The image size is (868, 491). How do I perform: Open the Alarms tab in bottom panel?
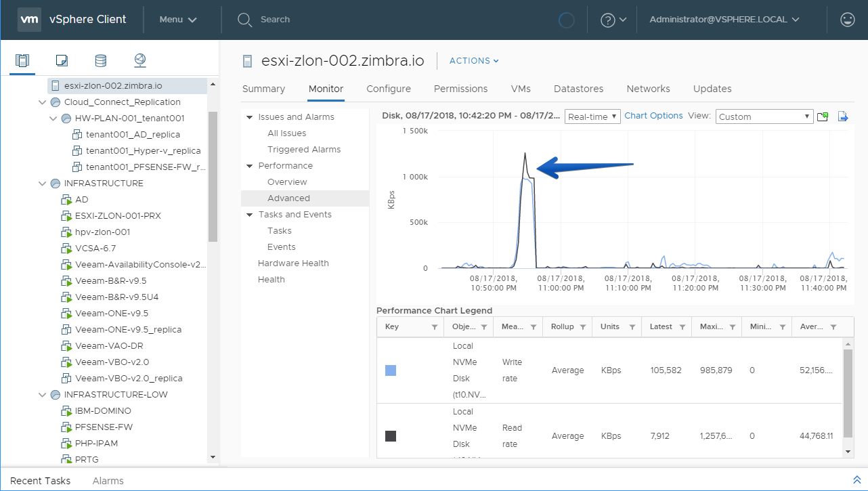pyautogui.click(x=108, y=481)
